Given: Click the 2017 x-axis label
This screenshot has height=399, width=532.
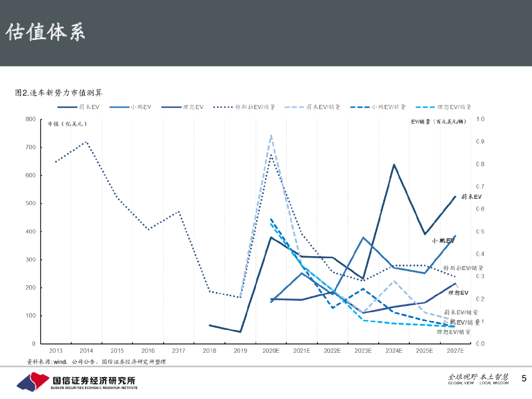Looking at the screenshot, I should [179, 351].
